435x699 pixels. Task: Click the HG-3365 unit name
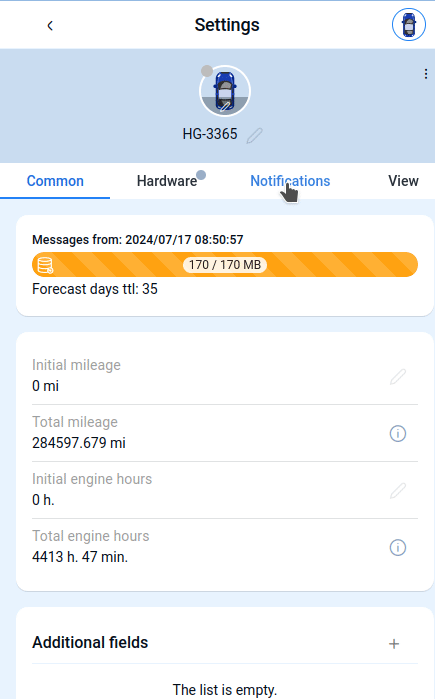pos(210,134)
